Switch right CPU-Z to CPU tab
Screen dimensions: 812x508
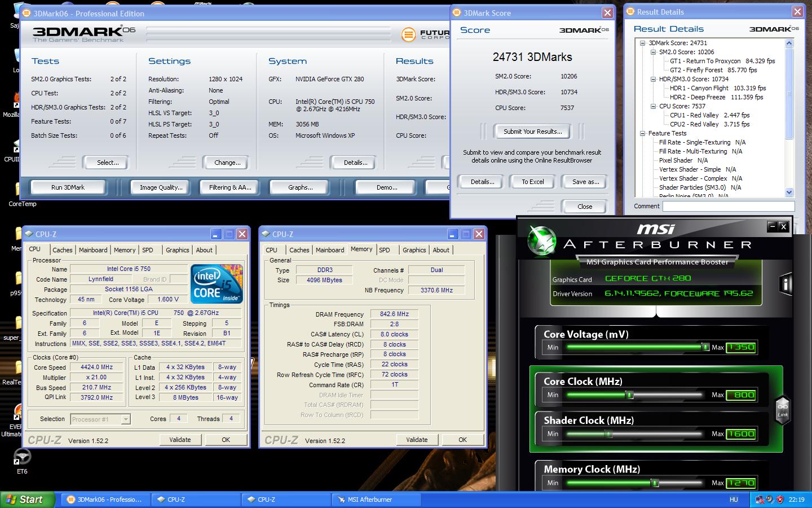click(272, 250)
